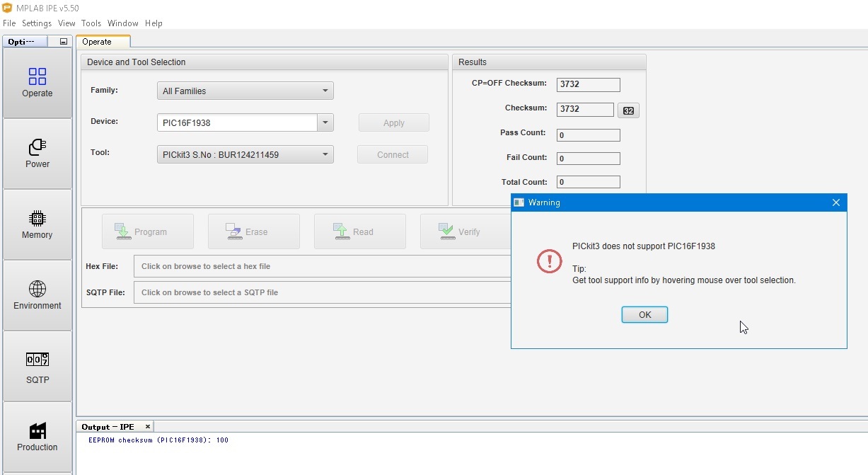The width and height of the screenshot is (868, 475).
Task: Click the Fail Count field
Action: (x=589, y=159)
